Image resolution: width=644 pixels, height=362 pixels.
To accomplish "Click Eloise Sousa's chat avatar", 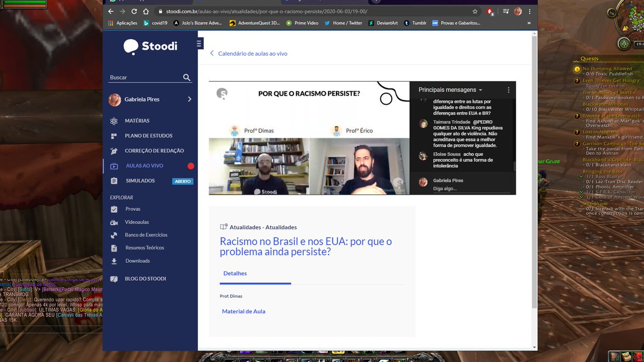I will [x=423, y=156].
